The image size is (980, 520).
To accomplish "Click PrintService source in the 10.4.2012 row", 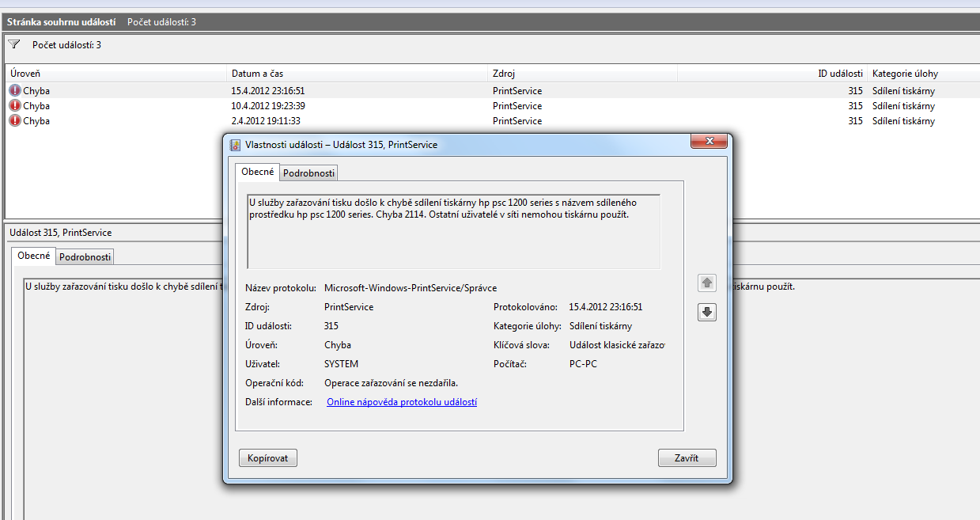I will click(517, 106).
